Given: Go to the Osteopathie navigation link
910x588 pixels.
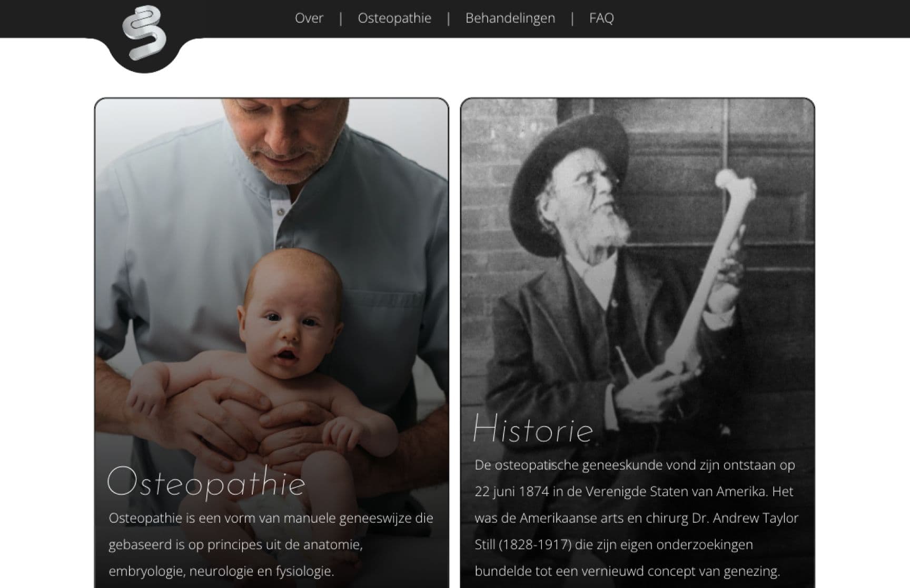Looking at the screenshot, I should pyautogui.click(x=394, y=18).
